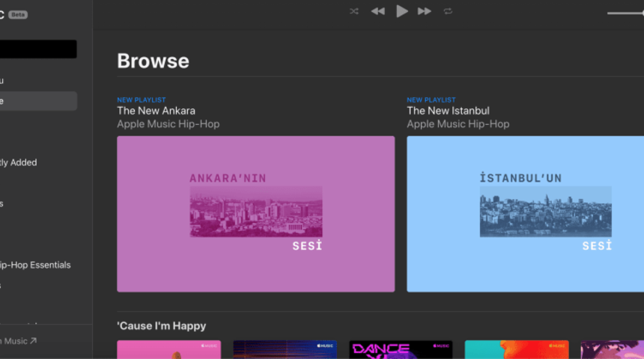Open Apple Music Hip-Hop under The New Istanbul
644x359 pixels.
458,124
